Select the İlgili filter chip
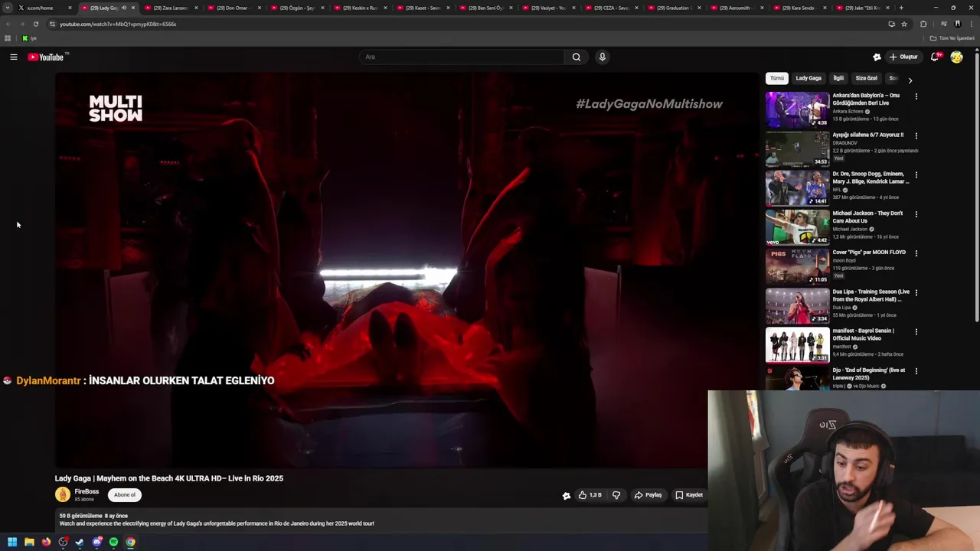Image resolution: width=980 pixels, height=551 pixels. coord(838,78)
